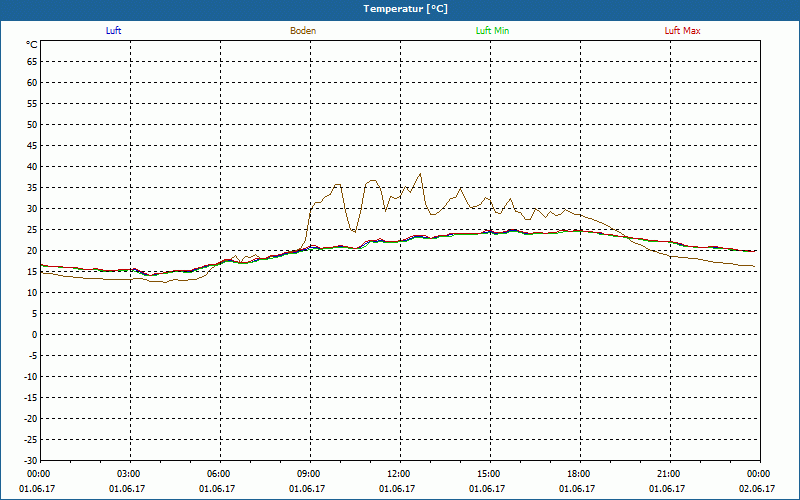The height and width of the screenshot is (500, 800).
Task: Click the 09:00 time axis label
Action: [x=310, y=474]
